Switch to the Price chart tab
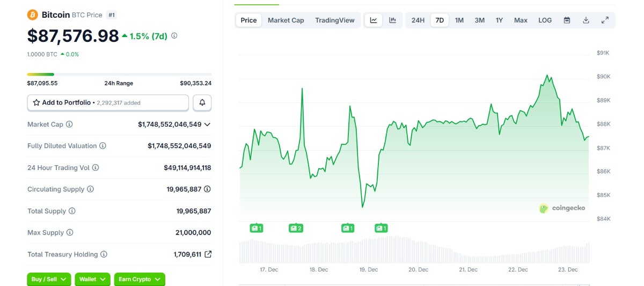Screen dimensions: 644x286 pyautogui.click(x=248, y=20)
